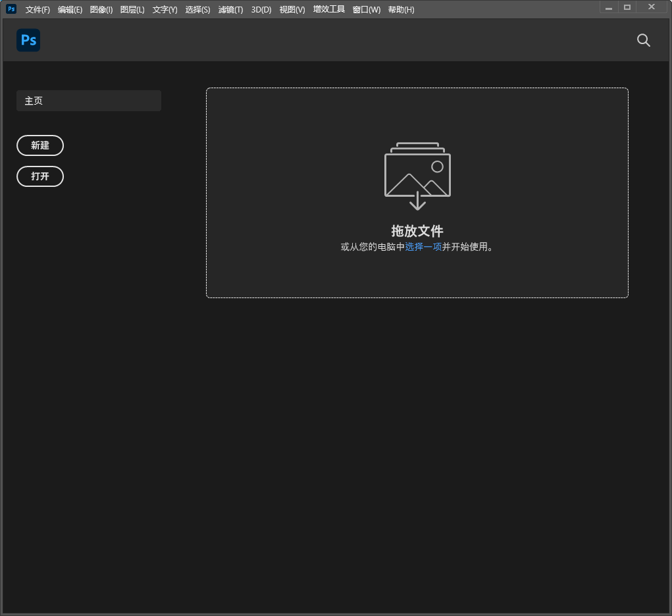This screenshot has width=672, height=616.
Task: Click the Ps logo icon
Action: [28, 40]
